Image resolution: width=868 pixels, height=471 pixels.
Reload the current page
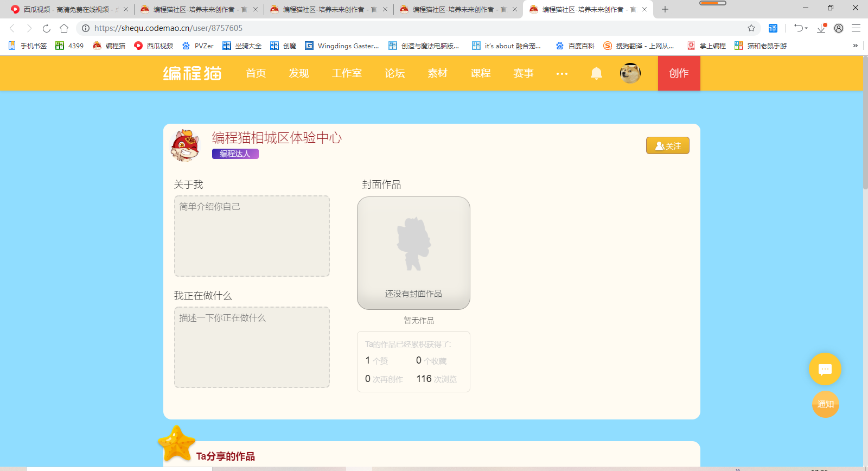(x=47, y=28)
